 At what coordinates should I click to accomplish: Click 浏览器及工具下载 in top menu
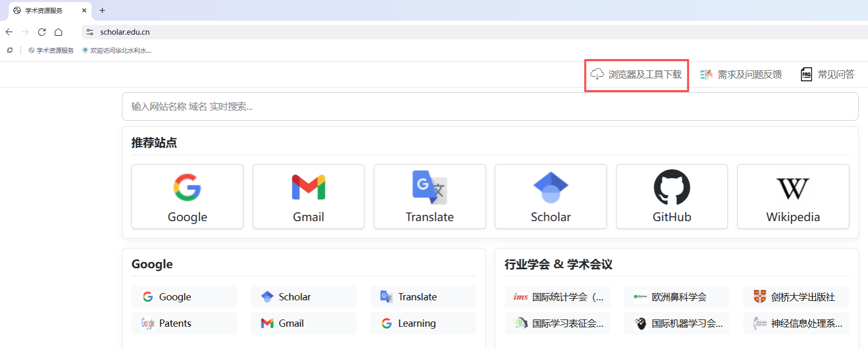click(636, 75)
